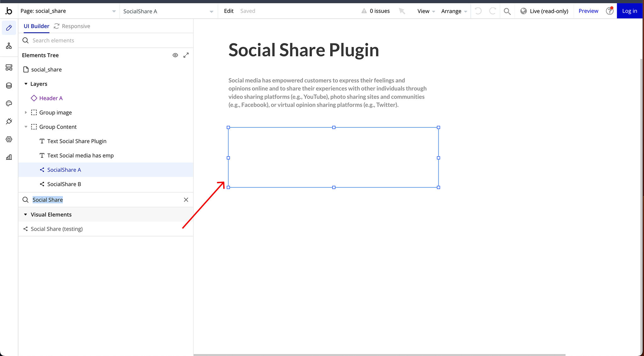
Task: Expand the Elements Tree with arrows icon
Action: pos(186,55)
